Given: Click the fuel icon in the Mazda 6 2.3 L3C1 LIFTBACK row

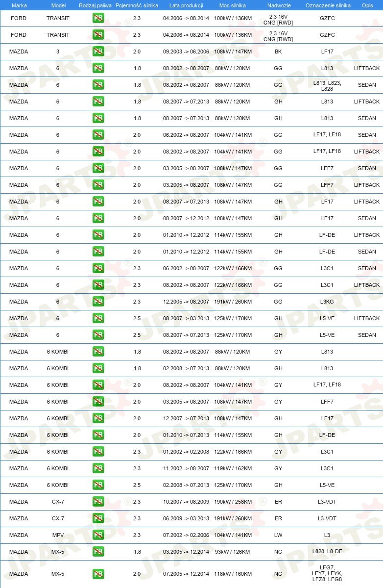Looking at the screenshot, I should pyautogui.click(x=98, y=285).
